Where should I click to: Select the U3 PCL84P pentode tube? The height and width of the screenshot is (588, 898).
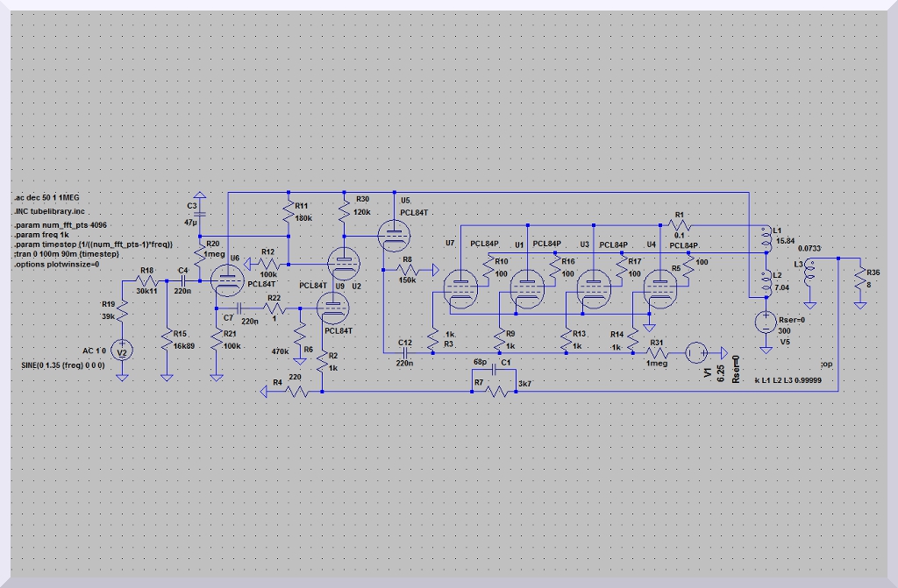594,287
